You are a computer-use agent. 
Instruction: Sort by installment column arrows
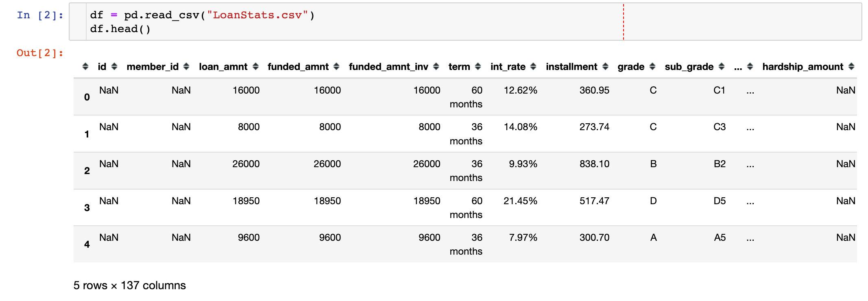tap(605, 67)
